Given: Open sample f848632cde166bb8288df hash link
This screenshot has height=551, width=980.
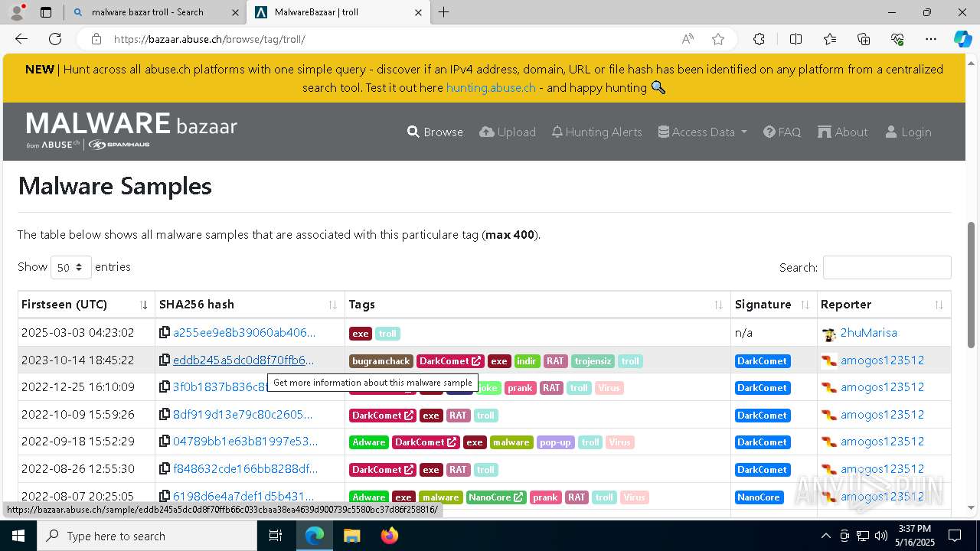Looking at the screenshot, I should (245, 469).
